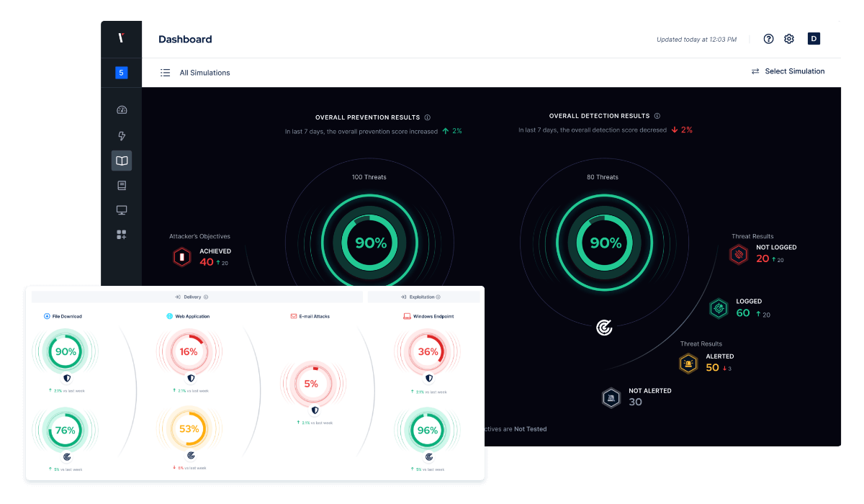Click the blue 5 notification badge

pyautogui.click(x=121, y=72)
